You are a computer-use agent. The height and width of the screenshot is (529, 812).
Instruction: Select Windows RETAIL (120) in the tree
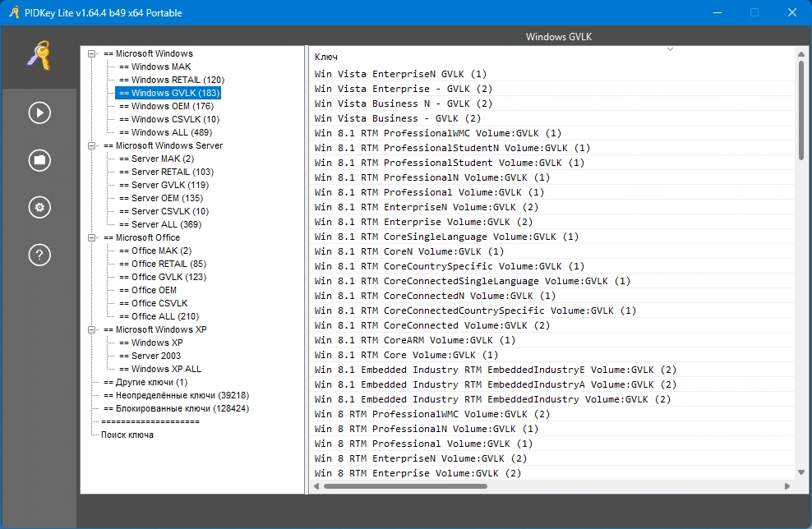click(172, 80)
